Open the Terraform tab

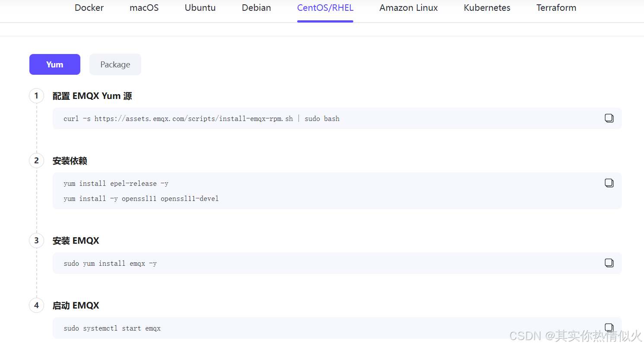(x=556, y=8)
